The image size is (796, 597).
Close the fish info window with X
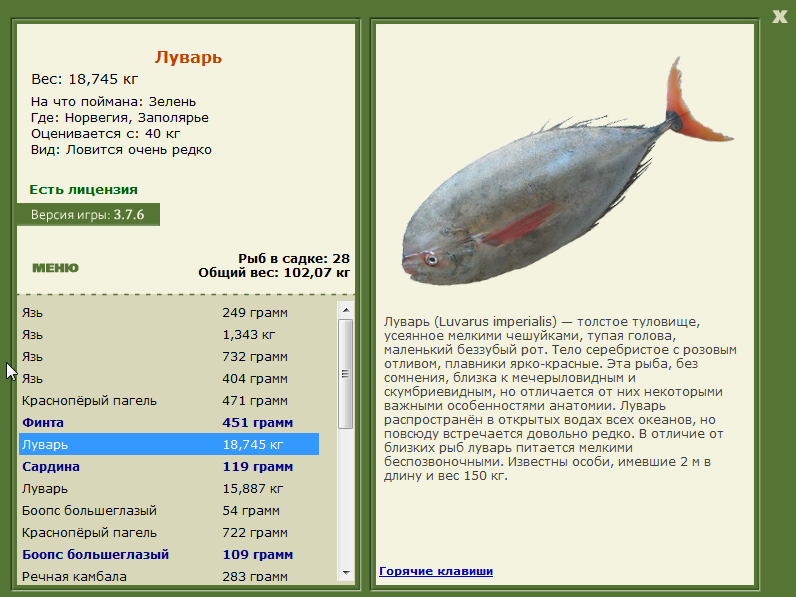click(779, 17)
